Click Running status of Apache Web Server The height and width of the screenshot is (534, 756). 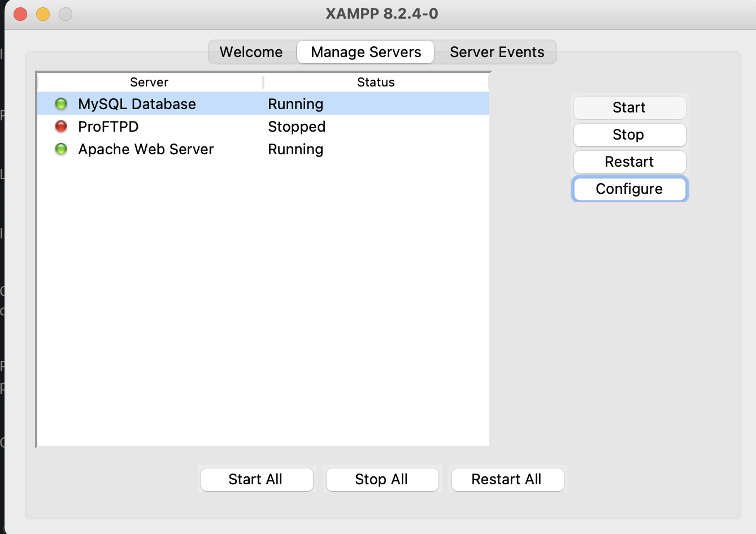click(296, 149)
